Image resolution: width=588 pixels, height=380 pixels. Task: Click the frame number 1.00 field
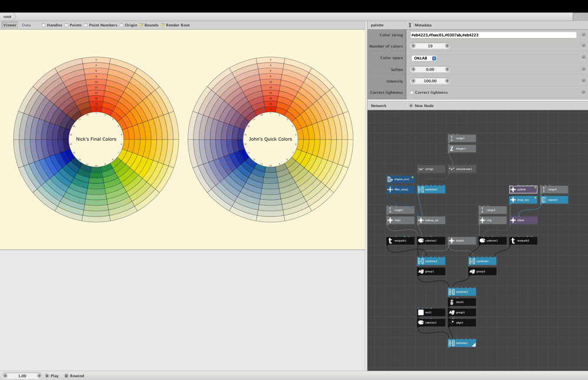coord(22,375)
